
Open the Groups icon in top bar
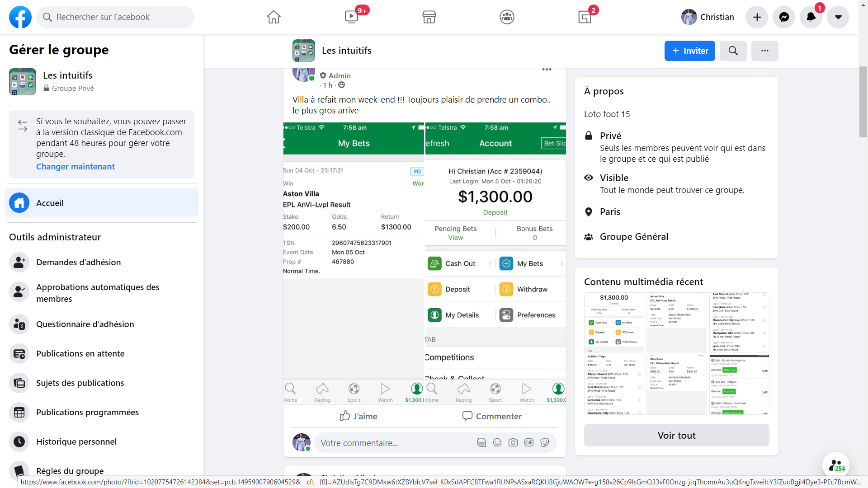(x=507, y=17)
